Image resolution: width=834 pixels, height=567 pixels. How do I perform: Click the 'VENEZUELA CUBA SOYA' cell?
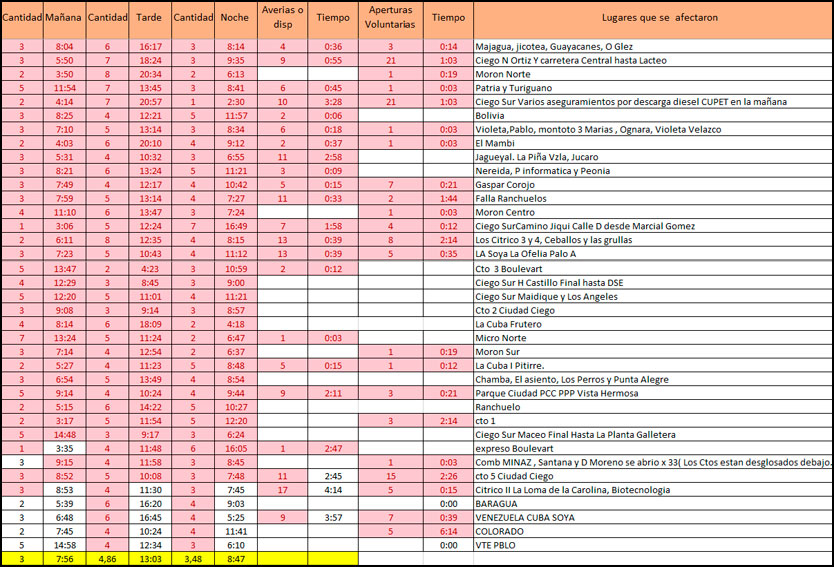tap(653, 518)
